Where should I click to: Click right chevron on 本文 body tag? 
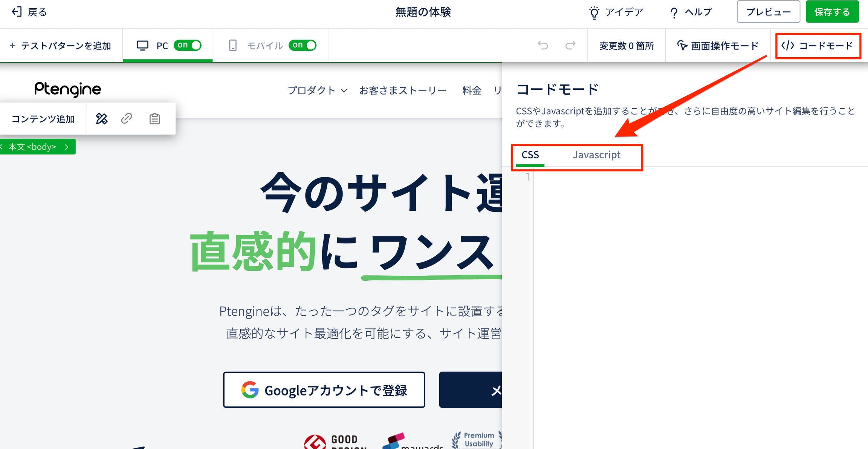click(67, 147)
